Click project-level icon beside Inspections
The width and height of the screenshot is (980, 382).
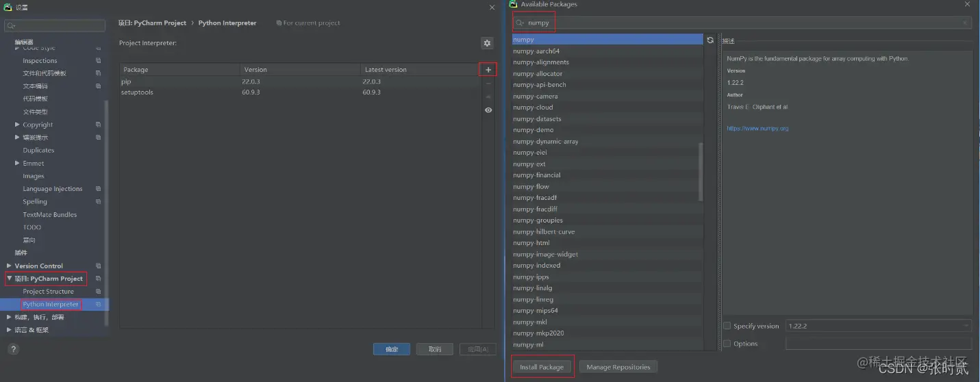(98, 60)
